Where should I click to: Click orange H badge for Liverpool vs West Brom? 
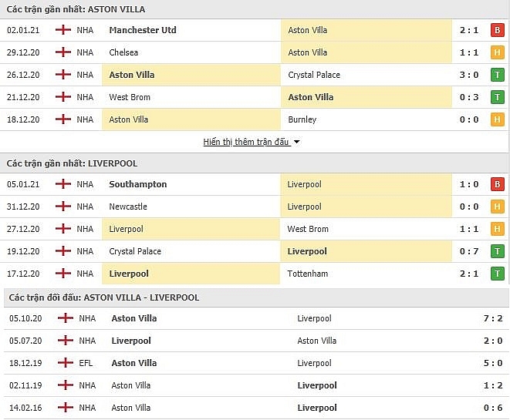click(x=498, y=229)
